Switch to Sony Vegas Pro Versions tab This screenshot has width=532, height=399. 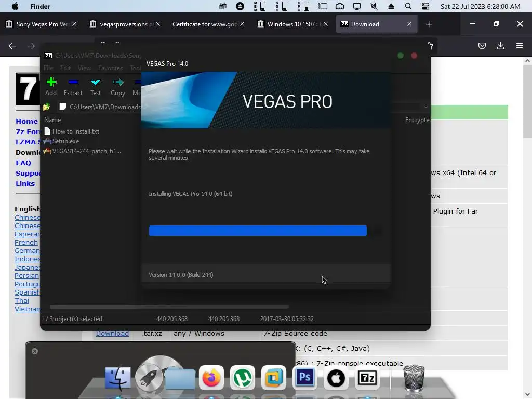pyautogui.click(x=41, y=24)
